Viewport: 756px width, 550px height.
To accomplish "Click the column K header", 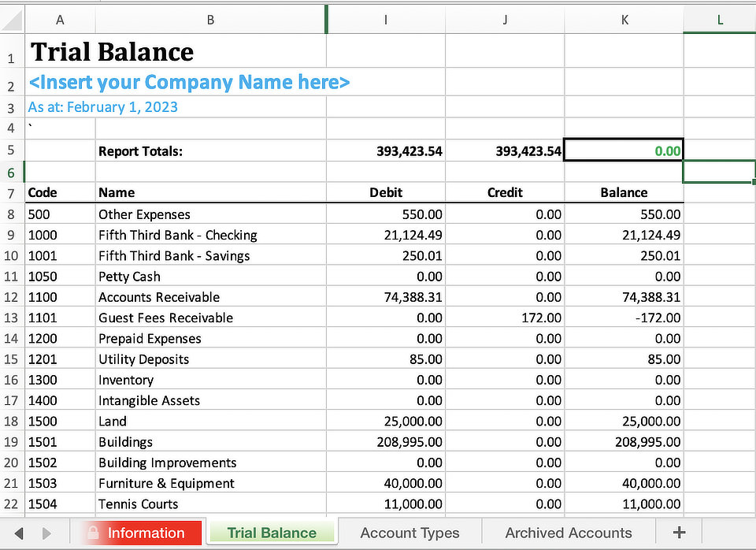I will click(624, 20).
